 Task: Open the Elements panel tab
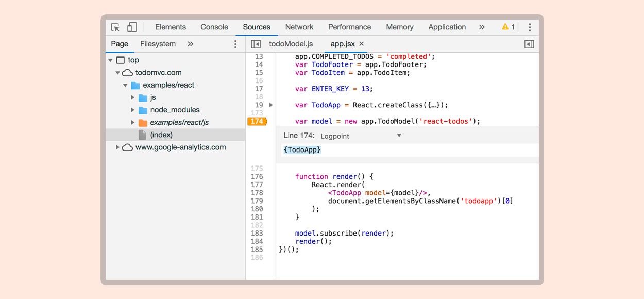[x=171, y=27]
